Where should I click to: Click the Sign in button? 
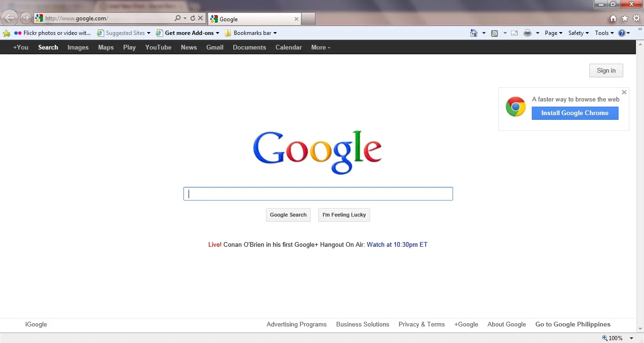(606, 70)
